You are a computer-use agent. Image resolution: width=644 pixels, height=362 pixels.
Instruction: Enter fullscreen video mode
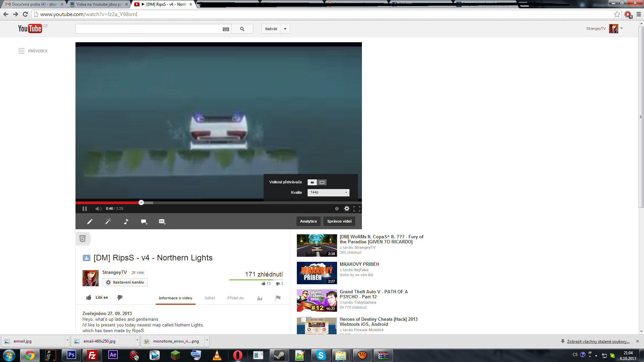357,208
